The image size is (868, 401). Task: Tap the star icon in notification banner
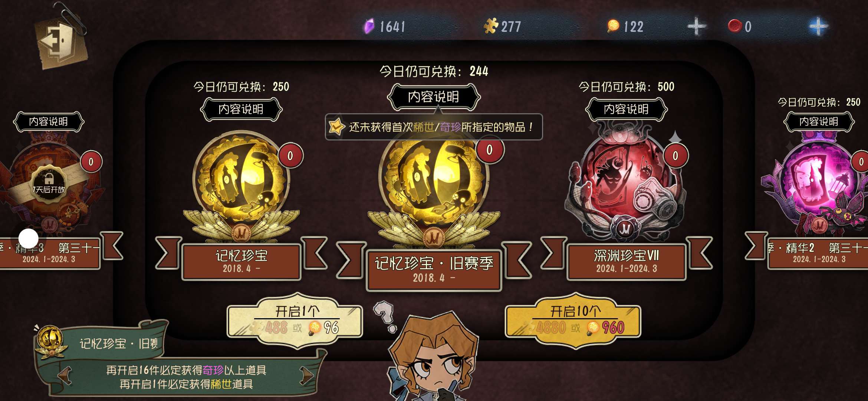(336, 127)
